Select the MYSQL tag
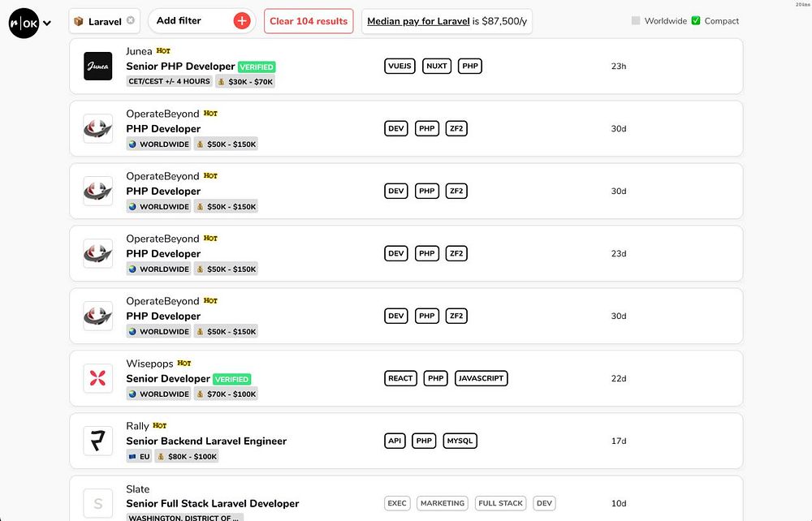Screen dimensions: 812x521 click(x=460, y=441)
